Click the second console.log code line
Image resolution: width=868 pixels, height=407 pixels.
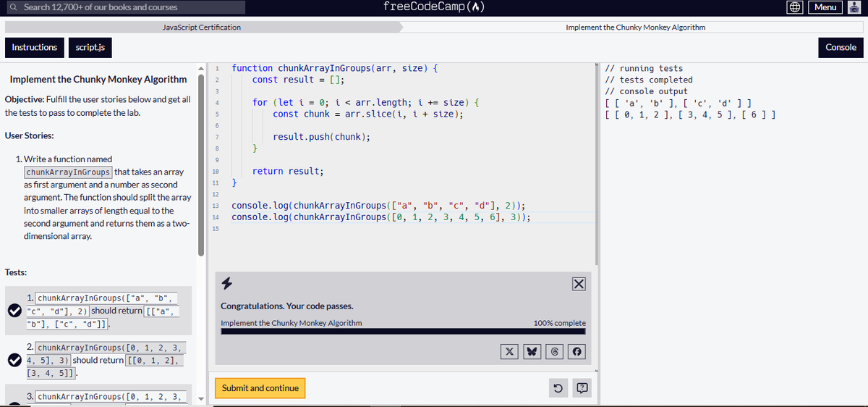tap(381, 217)
